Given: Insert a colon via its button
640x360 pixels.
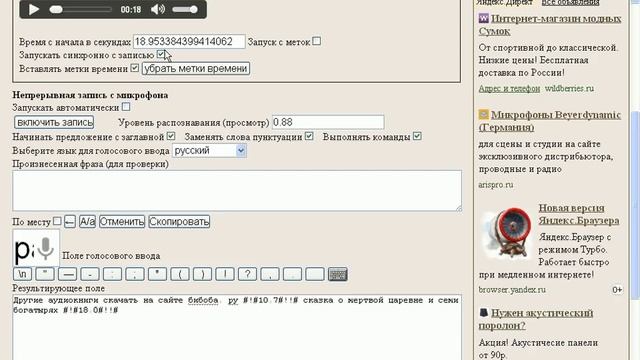Looking at the screenshot, I should point(113,274).
